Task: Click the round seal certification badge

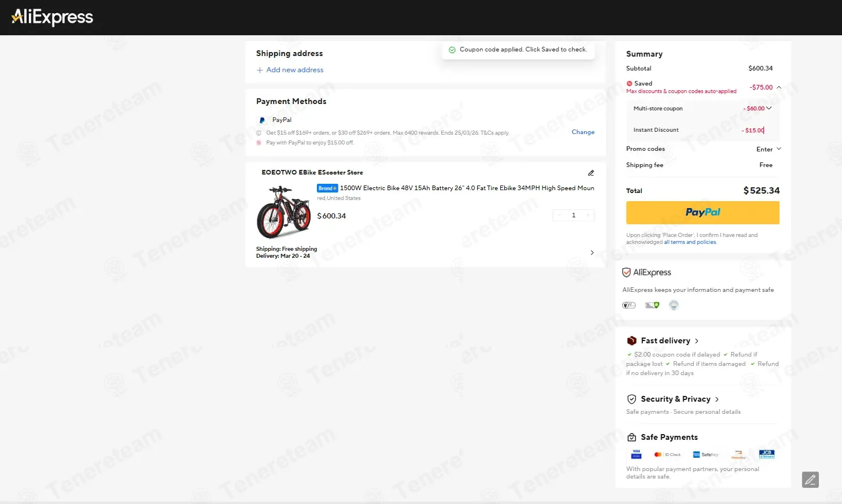Action: pos(674,305)
